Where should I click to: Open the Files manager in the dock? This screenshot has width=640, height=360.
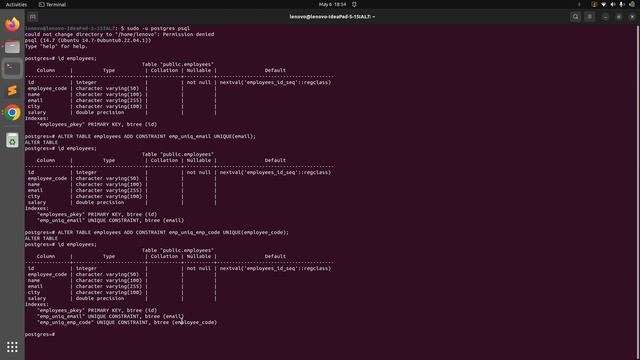tap(12, 47)
